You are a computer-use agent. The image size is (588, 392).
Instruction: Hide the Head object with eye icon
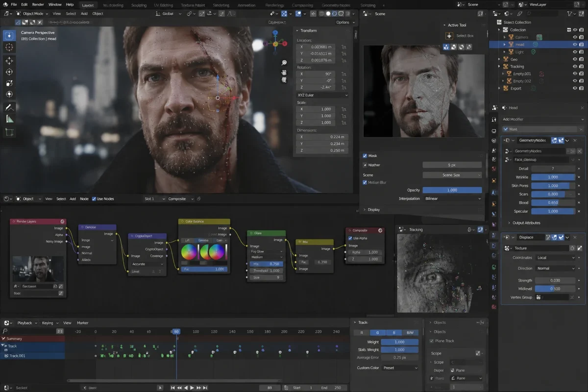(575, 44)
